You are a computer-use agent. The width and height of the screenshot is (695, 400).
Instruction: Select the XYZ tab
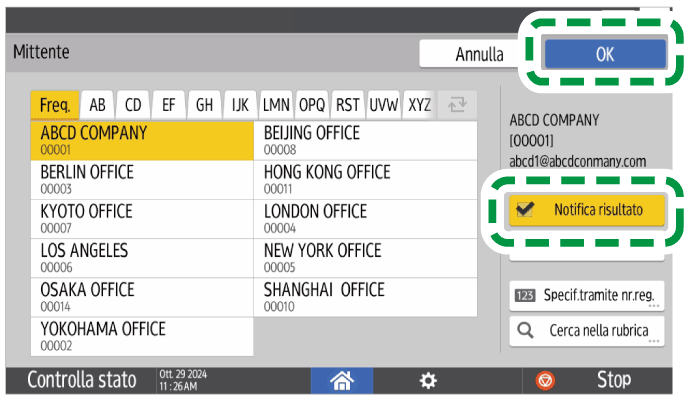[419, 105]
